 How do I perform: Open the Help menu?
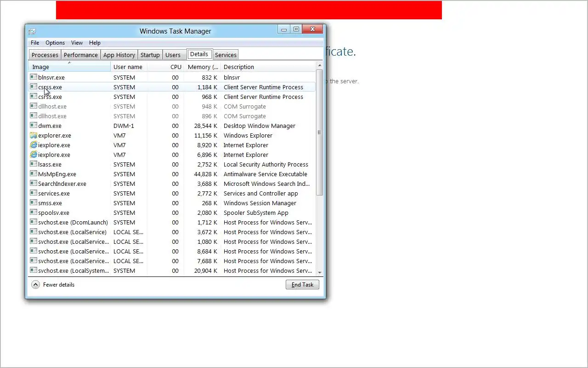pos(95,43)
